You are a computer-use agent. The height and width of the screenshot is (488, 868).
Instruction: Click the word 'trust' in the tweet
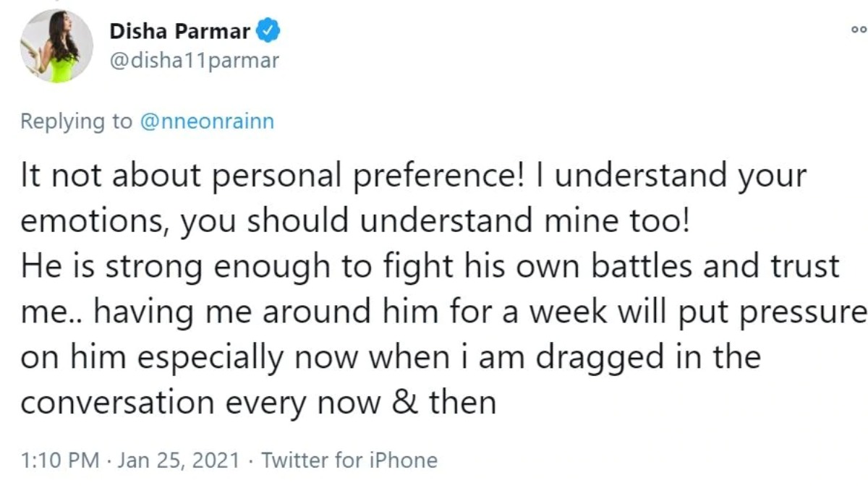[x=801, y=267]
